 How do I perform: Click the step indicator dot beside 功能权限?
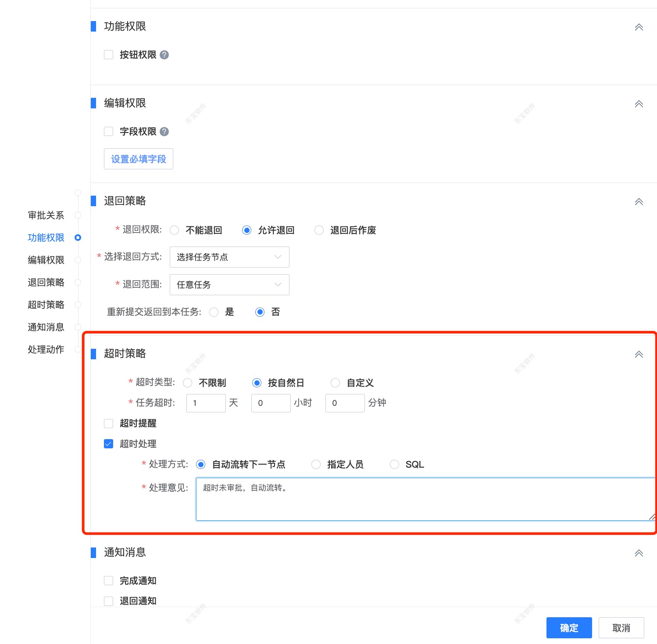(78, 238)
